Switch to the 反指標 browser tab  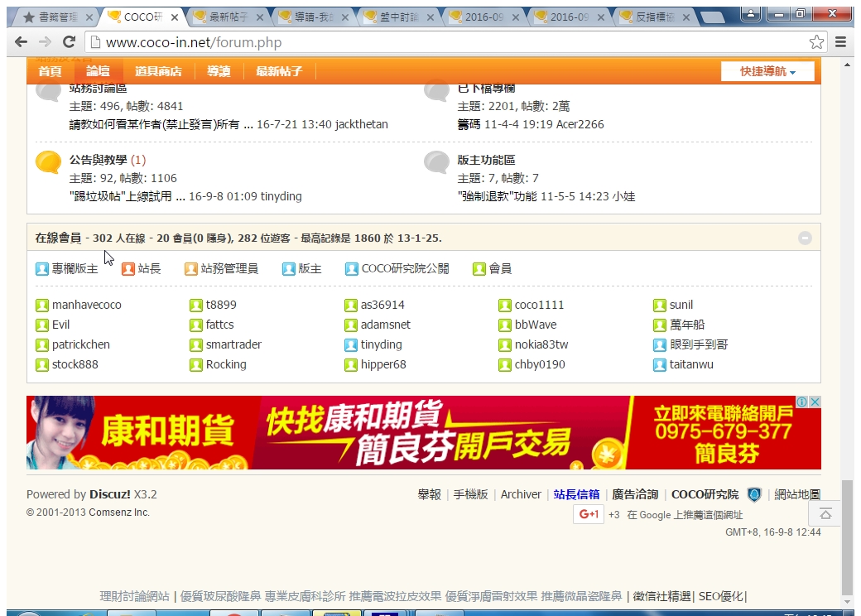[x=655, y=17]
